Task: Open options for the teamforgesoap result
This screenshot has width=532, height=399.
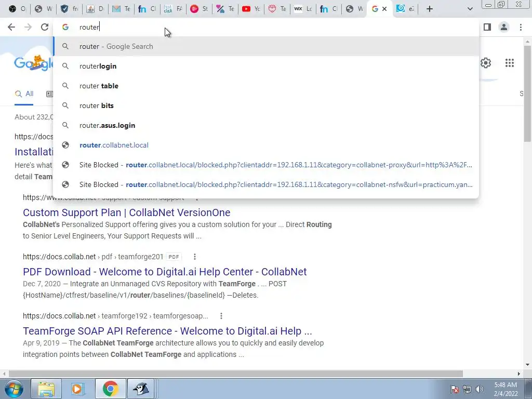Action: [x=221, y=316]
